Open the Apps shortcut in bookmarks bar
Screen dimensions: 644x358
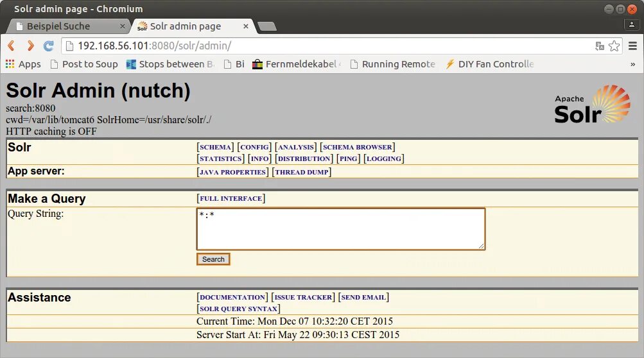pyautogui.click(x=23, y=64)
